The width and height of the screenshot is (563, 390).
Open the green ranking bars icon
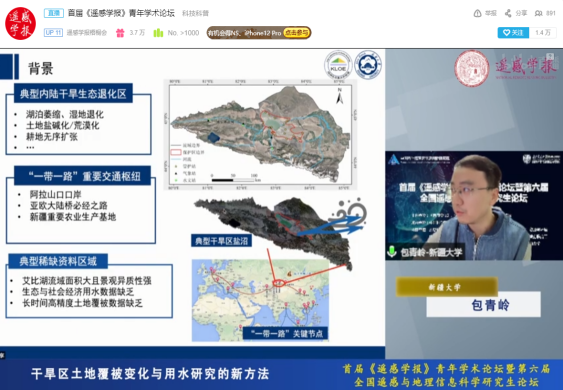(x=158, y=33)
